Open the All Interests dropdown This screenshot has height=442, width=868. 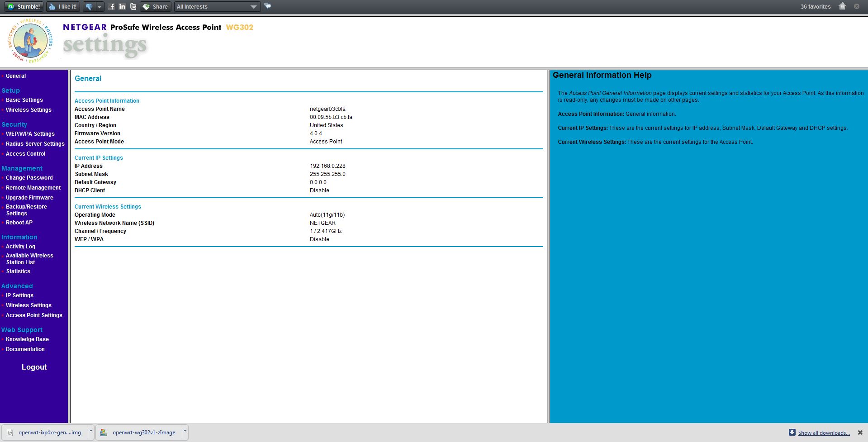coord(217,7)
